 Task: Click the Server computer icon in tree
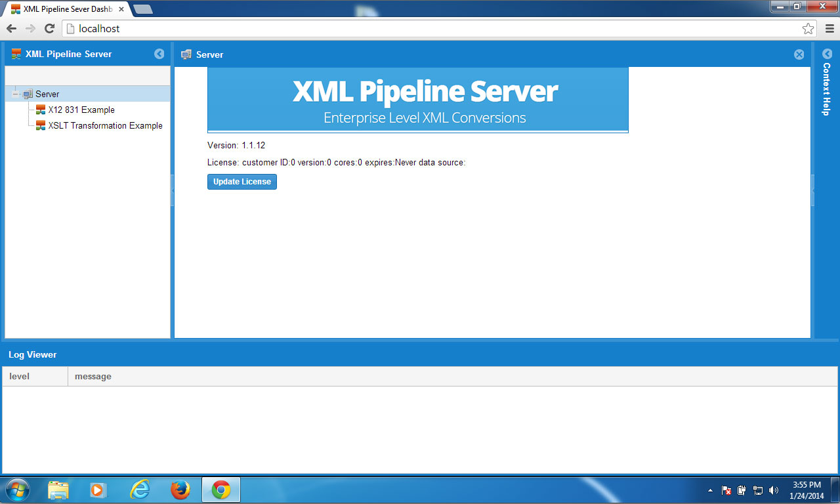tap(28, 94)
